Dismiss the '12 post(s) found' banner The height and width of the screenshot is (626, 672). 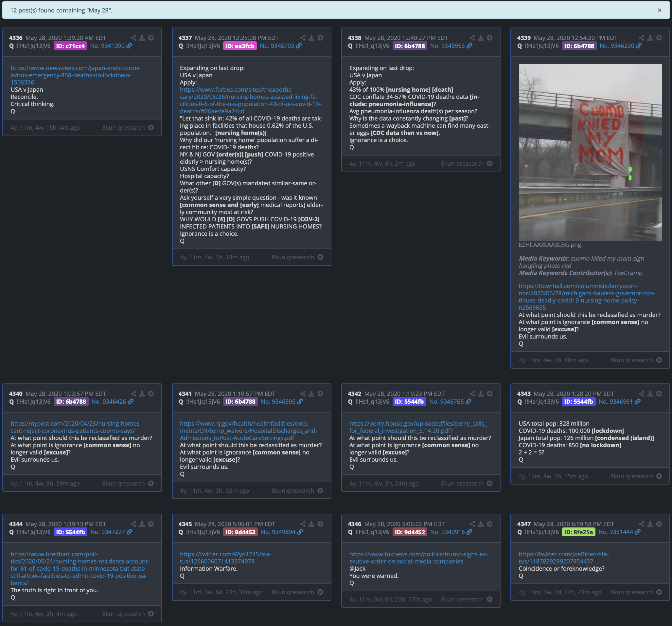click(659, 10)
